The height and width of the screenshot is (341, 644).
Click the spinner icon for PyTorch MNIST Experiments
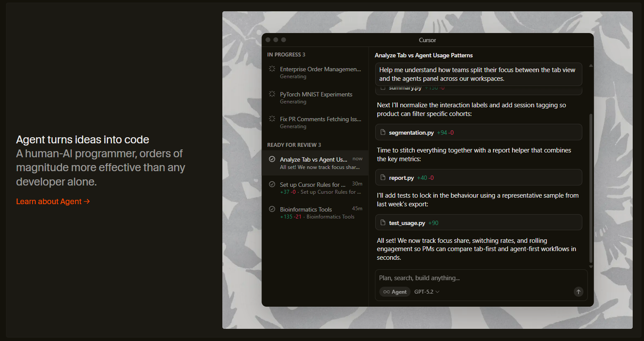272,94
